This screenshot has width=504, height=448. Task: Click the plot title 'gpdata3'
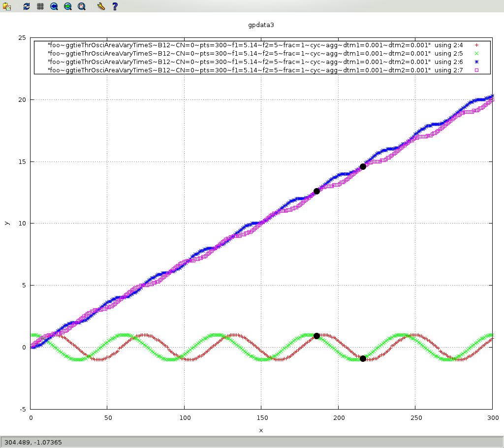point(261,25)
